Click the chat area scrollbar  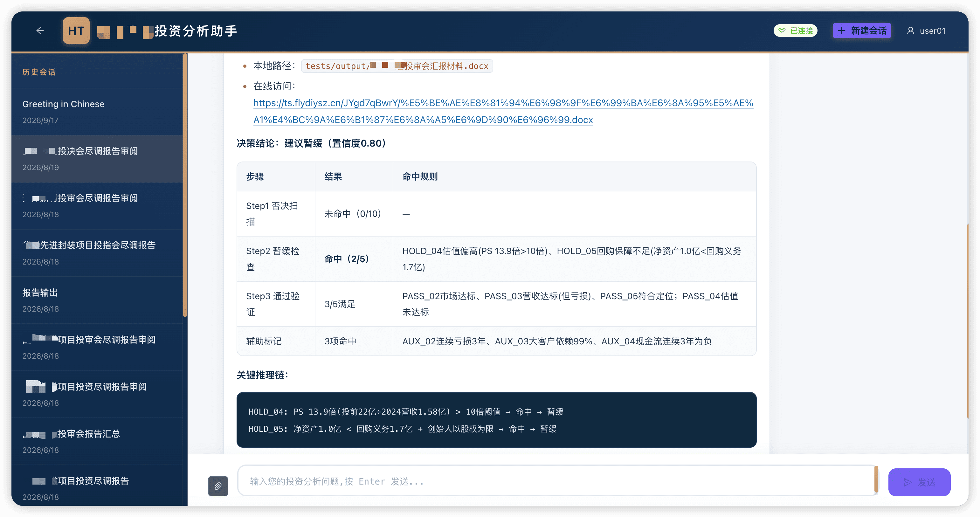click(968, 321)
